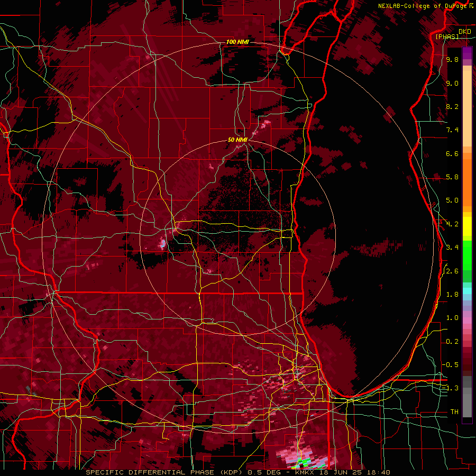Image resolution: width=476 pixels, height=476 pixels.
Task: Click the -0.5 scale value
Action: tap(451, 365)
